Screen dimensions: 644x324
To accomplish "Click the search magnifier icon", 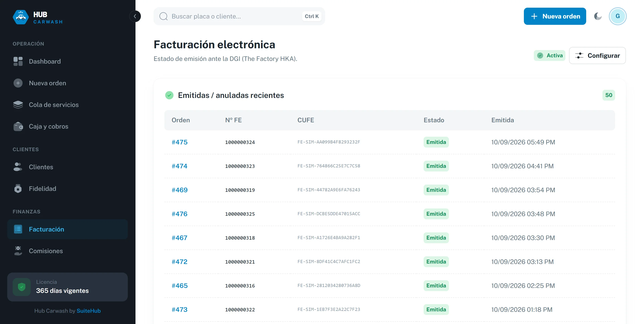I will point(163,16).
